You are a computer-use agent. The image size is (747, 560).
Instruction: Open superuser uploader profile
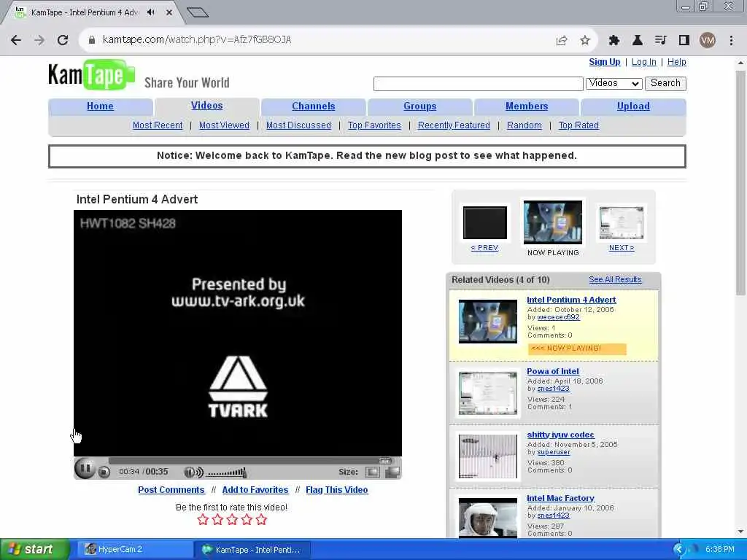[x=554, y=452]
